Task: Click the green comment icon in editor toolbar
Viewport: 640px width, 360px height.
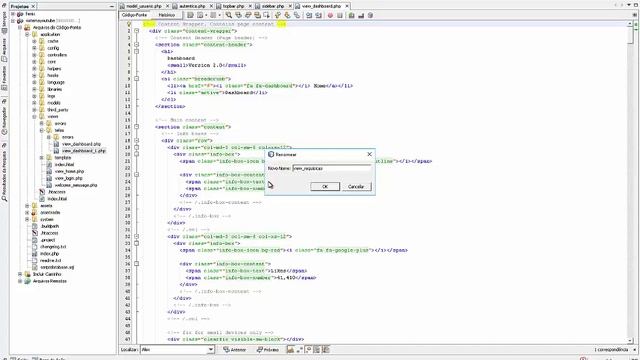Action: coord(351,15)
